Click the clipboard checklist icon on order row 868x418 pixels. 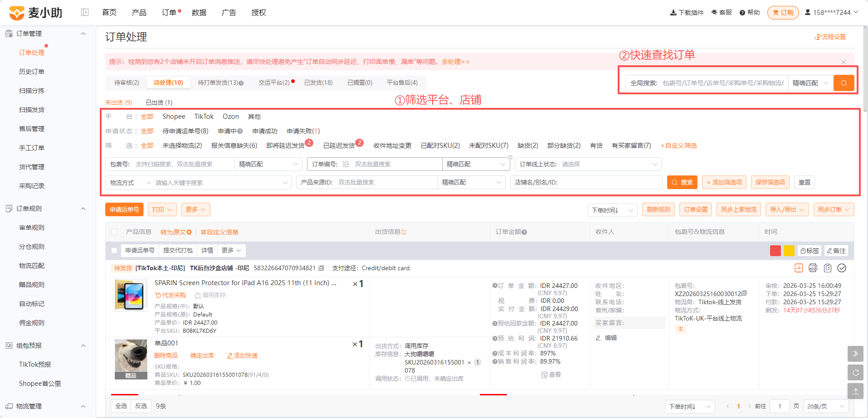pyautogui.click(x=828, y=268)
